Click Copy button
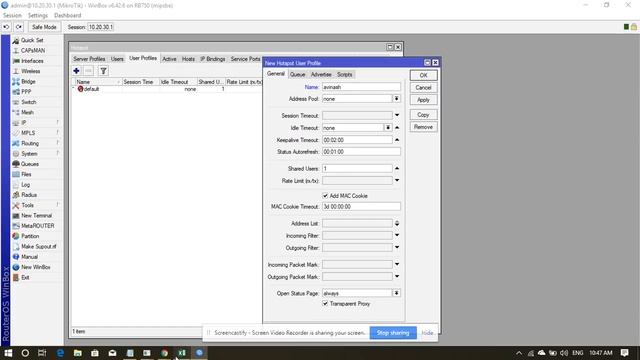The width and height of the screenshot is (640, 360). point(423,115)
